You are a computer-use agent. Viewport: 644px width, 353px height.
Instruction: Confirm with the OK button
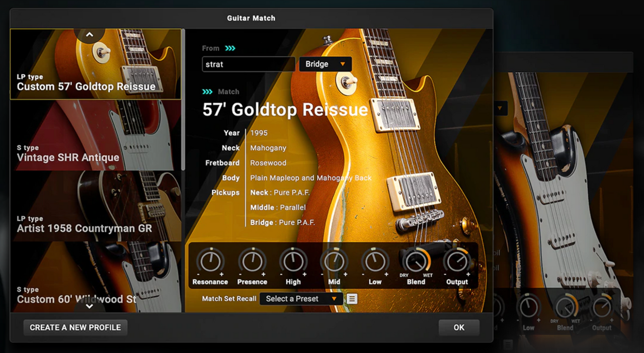(459, 327)
